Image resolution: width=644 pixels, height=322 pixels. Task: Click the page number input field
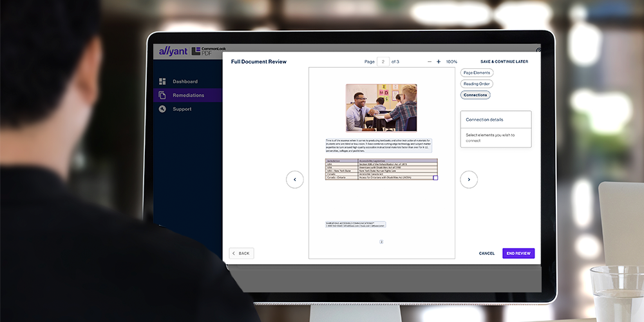click(383, 62)
